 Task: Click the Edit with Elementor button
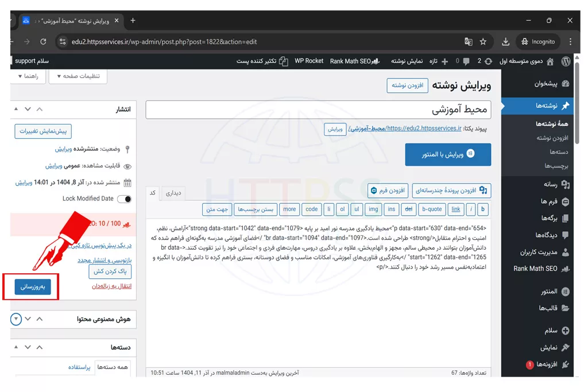pyautogui.click(x=448, y=154)
